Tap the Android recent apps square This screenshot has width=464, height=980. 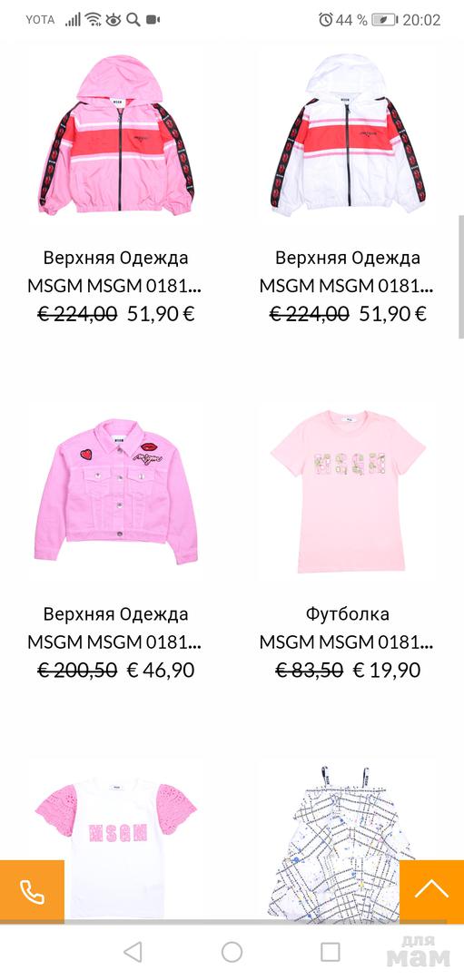(x=331, y=952)
